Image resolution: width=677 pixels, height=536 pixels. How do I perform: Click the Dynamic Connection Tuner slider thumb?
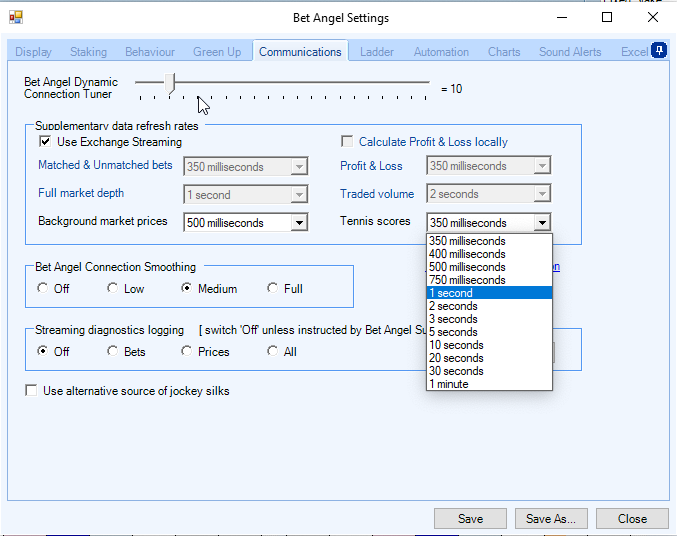171,83
